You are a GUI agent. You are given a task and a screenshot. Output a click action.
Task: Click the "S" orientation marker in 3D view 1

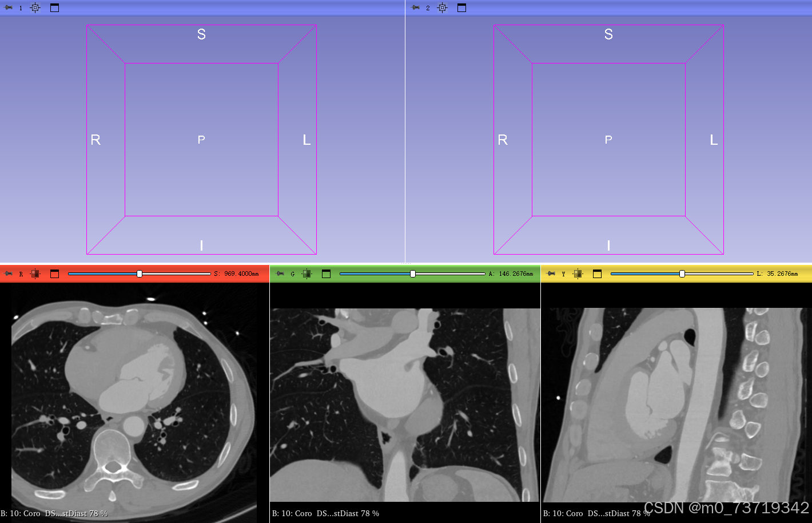point(201,34)
